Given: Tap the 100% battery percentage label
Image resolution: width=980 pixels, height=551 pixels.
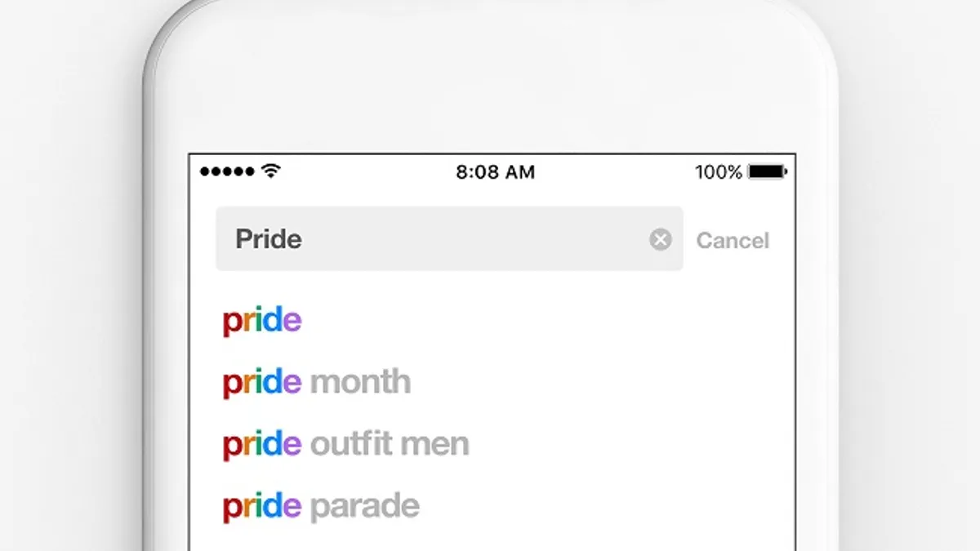Looking at the screenshot, I should [719, 172].
